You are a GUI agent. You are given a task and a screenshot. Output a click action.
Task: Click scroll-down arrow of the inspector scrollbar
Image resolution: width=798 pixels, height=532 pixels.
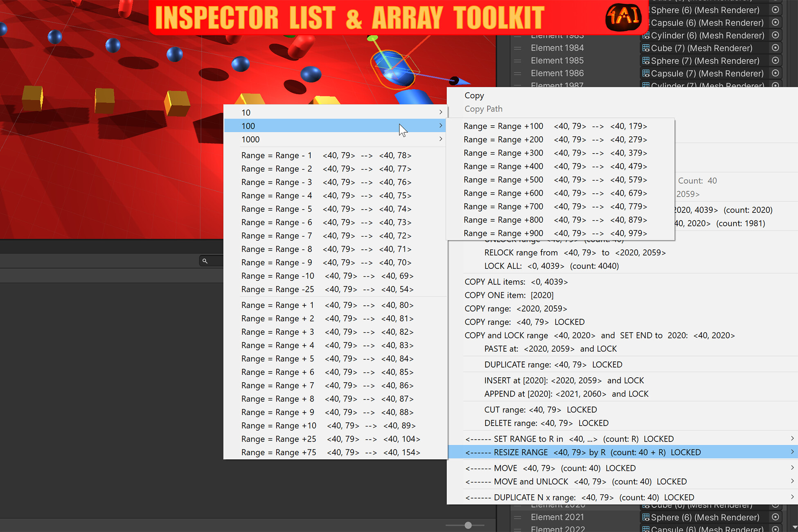tap(794, 527)
